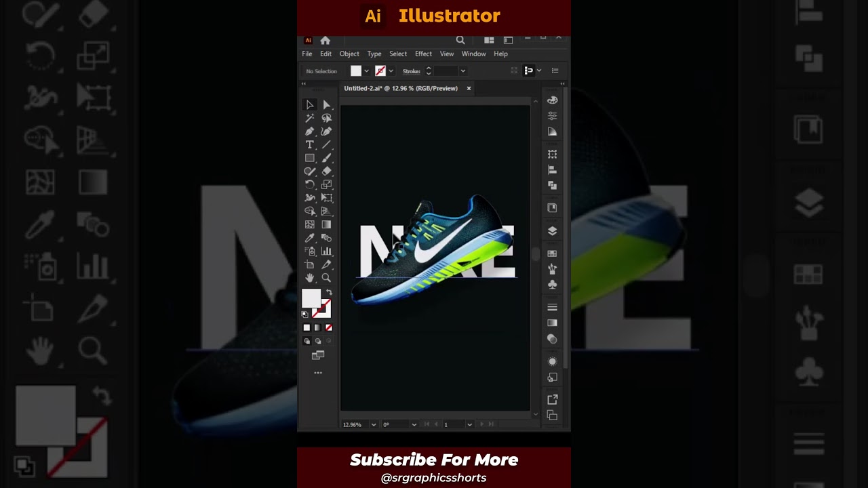This screenshot has width=868, height=488.
Task: Expand Stroke color dropdown in control bar
Action: click(x=391, y=71)
